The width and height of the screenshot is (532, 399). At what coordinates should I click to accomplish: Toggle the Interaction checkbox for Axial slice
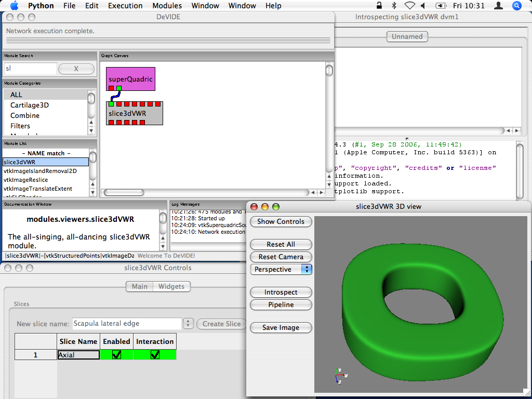(x=155, y=355)
